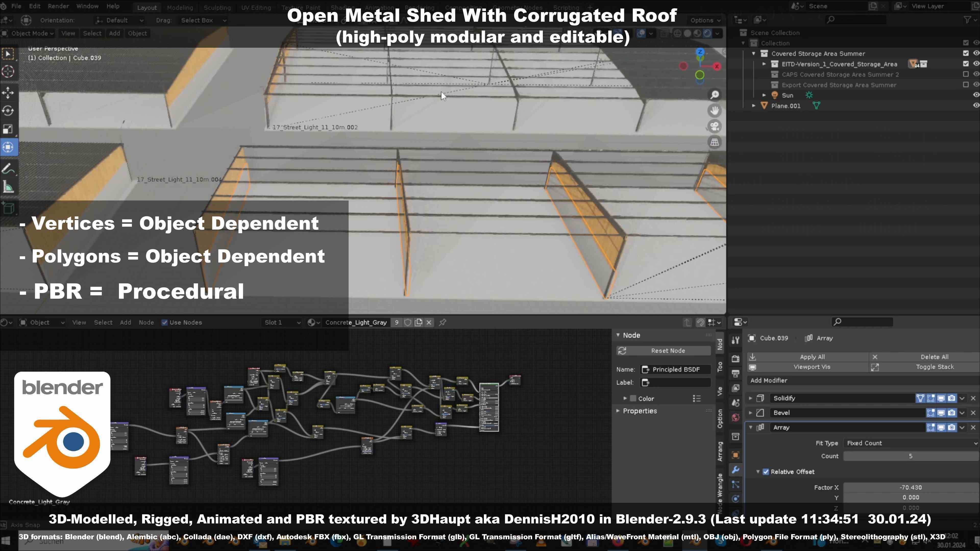Viewport: 980px width, 551px height.
Task: Click the pan hand viewport gizmo
Action: [x=715, y=111]
